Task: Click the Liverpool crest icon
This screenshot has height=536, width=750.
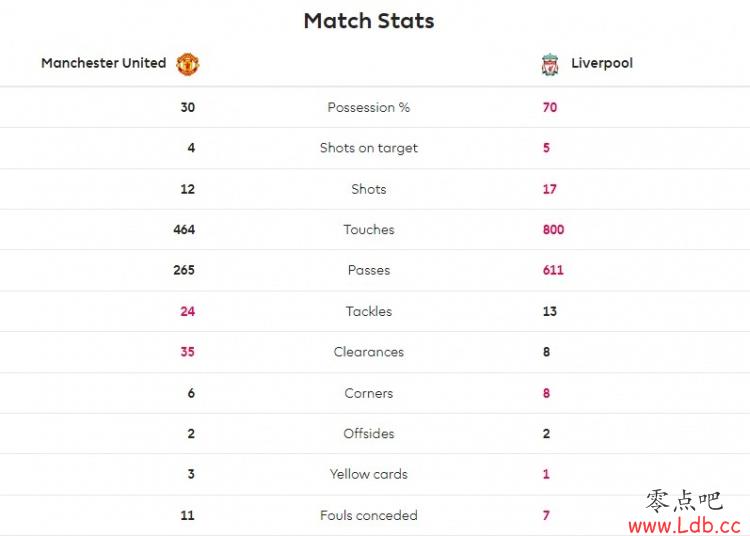Action: 550,64
